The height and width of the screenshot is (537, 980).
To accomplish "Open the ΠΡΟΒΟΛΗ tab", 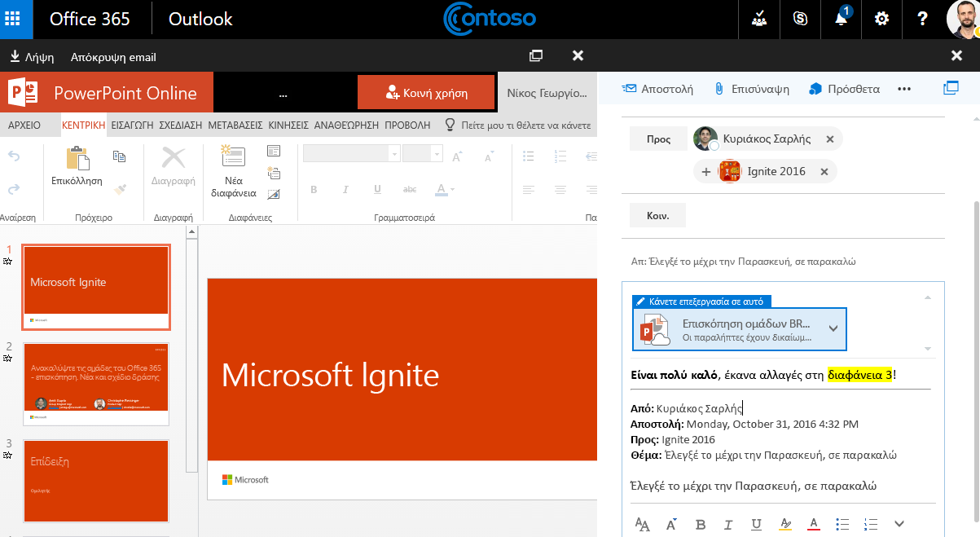I will click(x=407, y=125).
